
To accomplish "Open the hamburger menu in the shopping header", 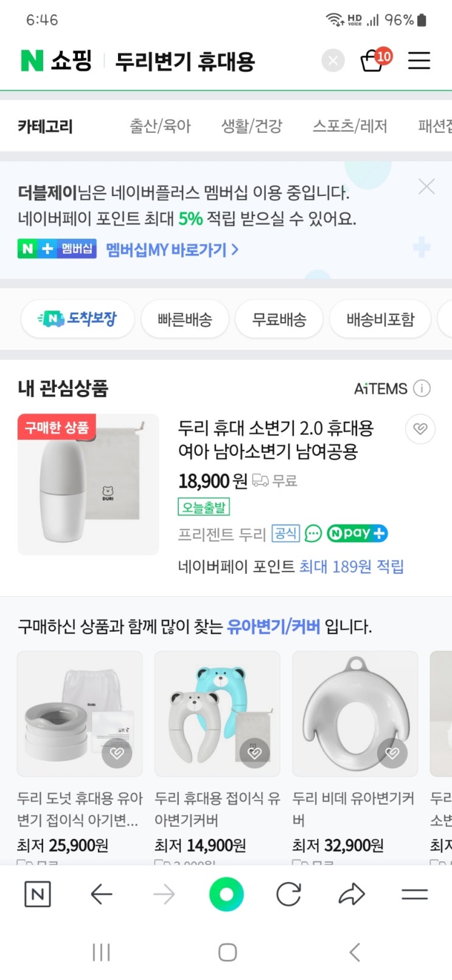I will pos(419,60).
